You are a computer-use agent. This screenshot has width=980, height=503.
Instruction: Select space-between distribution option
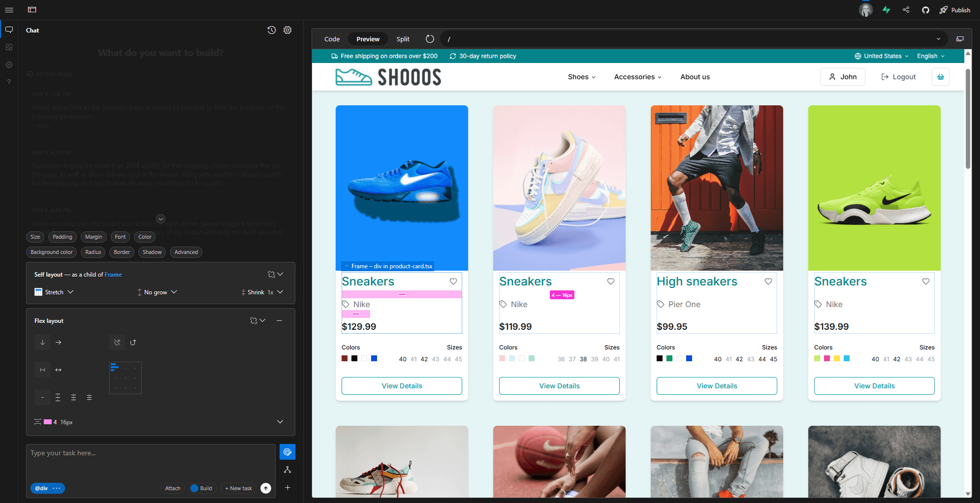point(58,397)
